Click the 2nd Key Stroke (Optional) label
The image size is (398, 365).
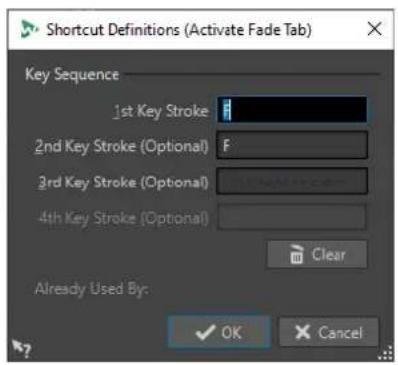tap(122, 147)
